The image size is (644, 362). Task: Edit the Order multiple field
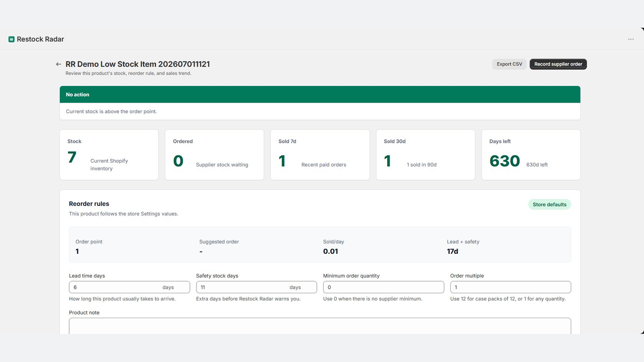point(510,287)
